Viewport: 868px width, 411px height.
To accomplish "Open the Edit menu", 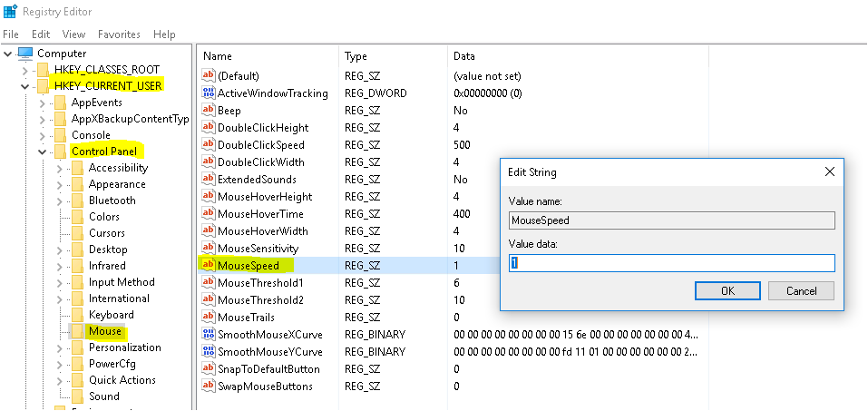I will [41, 34].
